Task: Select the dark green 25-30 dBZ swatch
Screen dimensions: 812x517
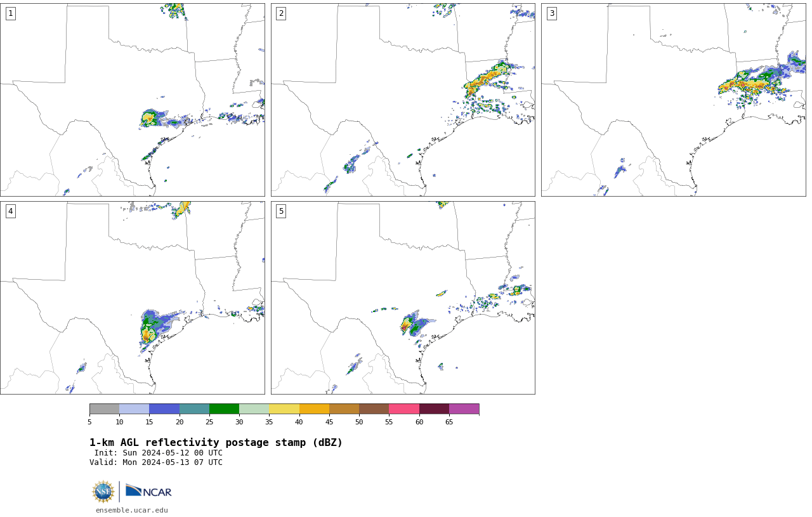Action: coord(224,409)
